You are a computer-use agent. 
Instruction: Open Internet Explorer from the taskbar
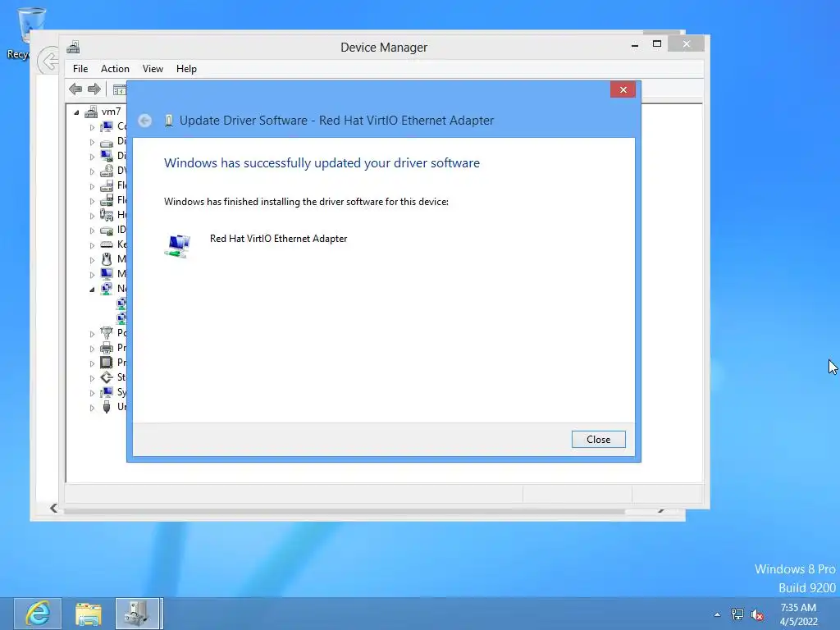click(38, 614)
